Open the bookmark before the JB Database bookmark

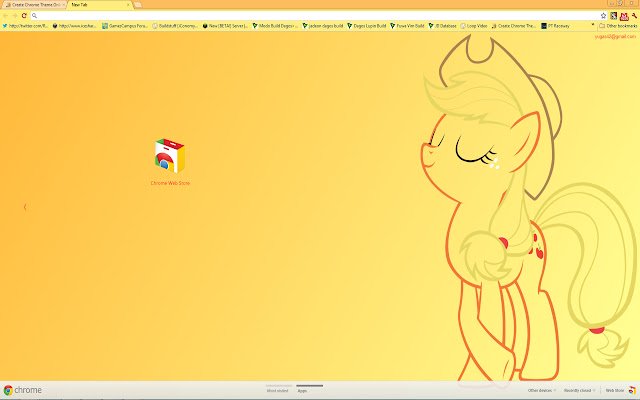coord(407,26)
